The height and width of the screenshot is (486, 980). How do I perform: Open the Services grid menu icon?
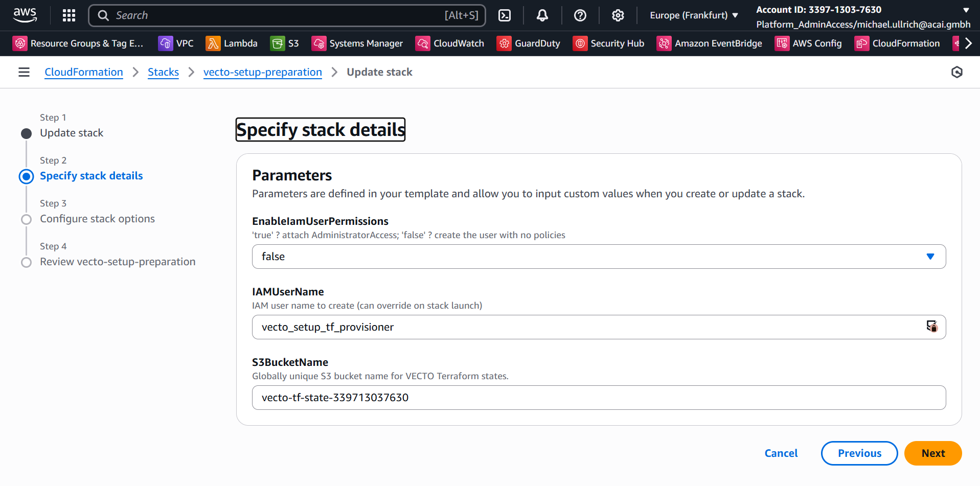point(69,15)
